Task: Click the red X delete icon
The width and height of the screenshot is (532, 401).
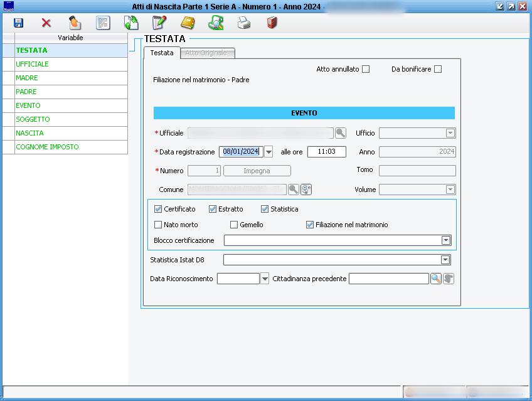Action: click(x=46, y=23)
